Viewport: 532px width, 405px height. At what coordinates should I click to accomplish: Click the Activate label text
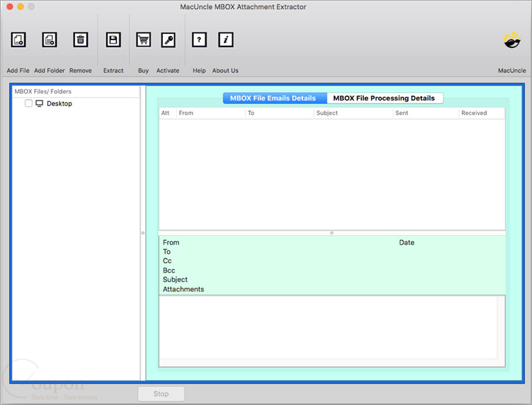pyautogui.click(x=168, y=71)
